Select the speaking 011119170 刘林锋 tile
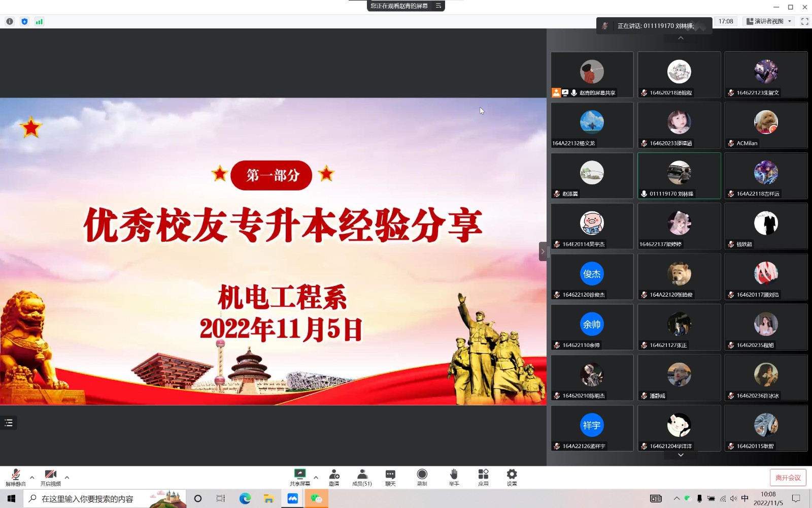This screenshot has height=508, width=812. click(x=679, y=176)
